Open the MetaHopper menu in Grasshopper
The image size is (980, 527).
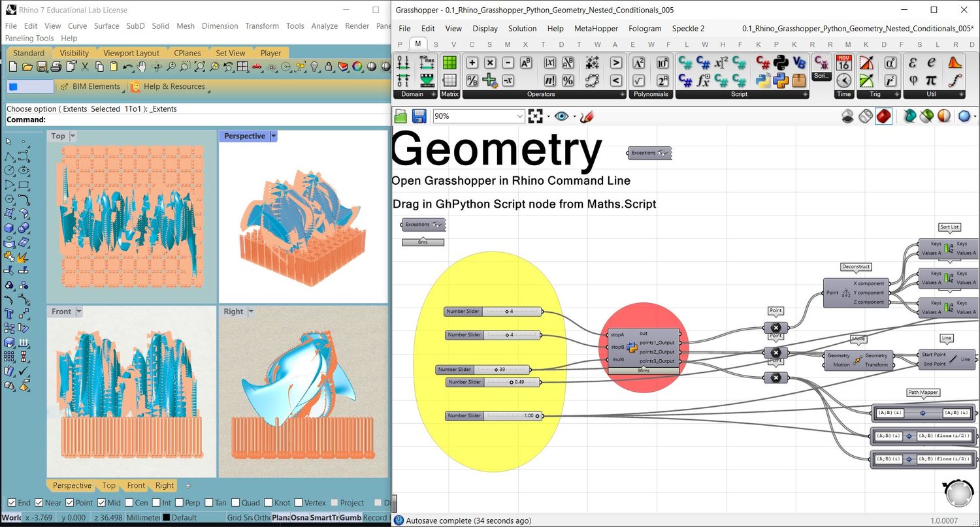(x=596, y=29)
